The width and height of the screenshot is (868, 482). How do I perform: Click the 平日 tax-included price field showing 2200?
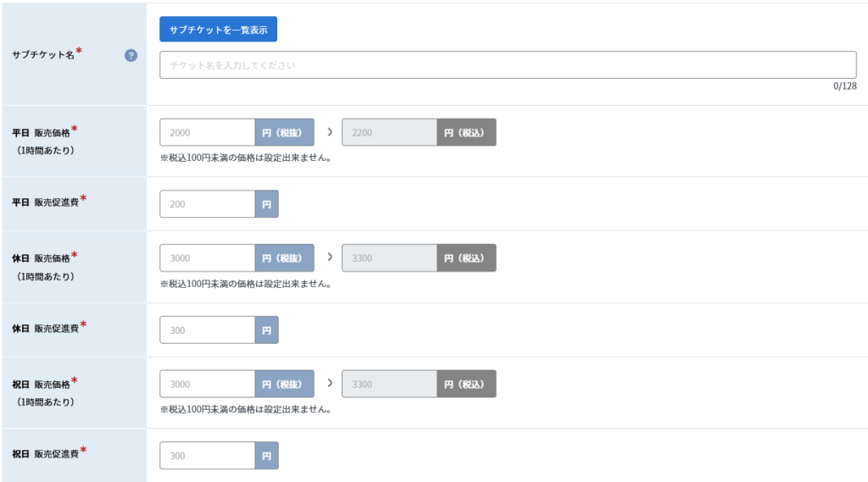(389, 132)
